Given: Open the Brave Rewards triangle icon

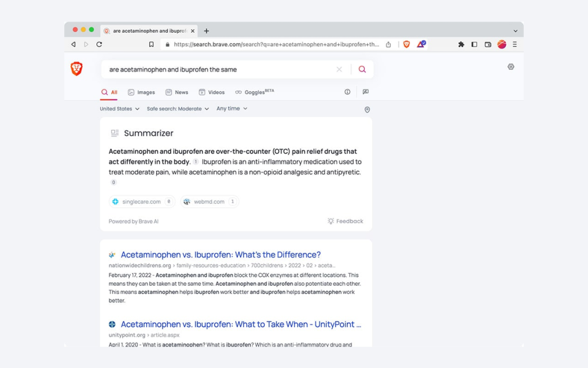Looking at the screenshot, I should click(421, 44).
